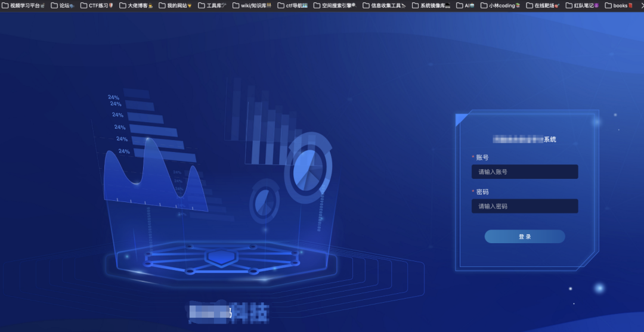Viewport: 644px width, 332px height.
Task: Open the 信息收集工具 bookmark folder
Action: click(384, 6)
